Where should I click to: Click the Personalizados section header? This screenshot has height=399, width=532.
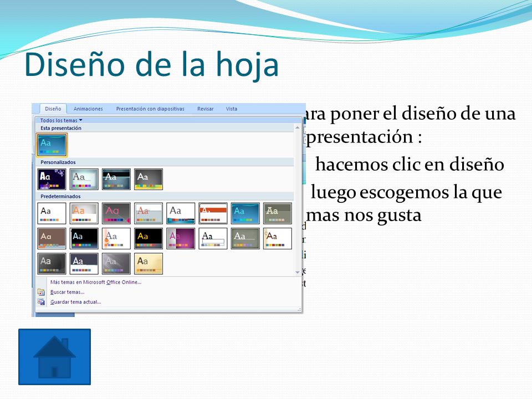click(x=165, y=162)
